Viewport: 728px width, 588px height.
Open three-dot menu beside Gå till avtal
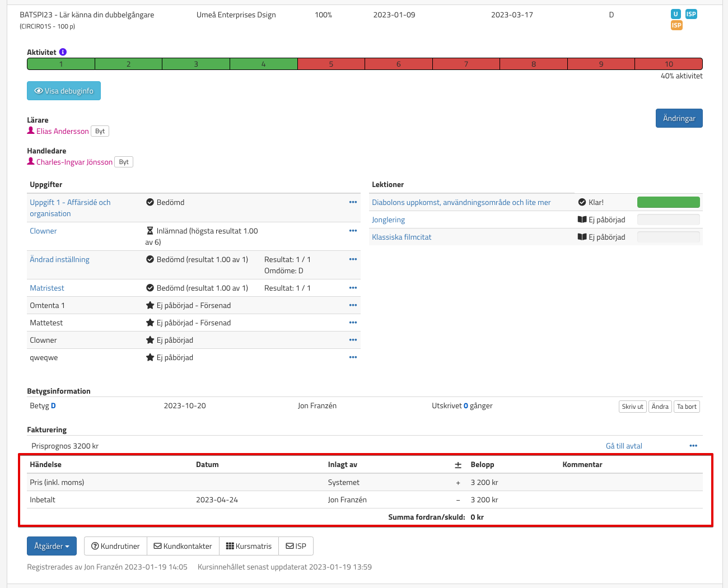pyautogui.click(x=693, y=446)
